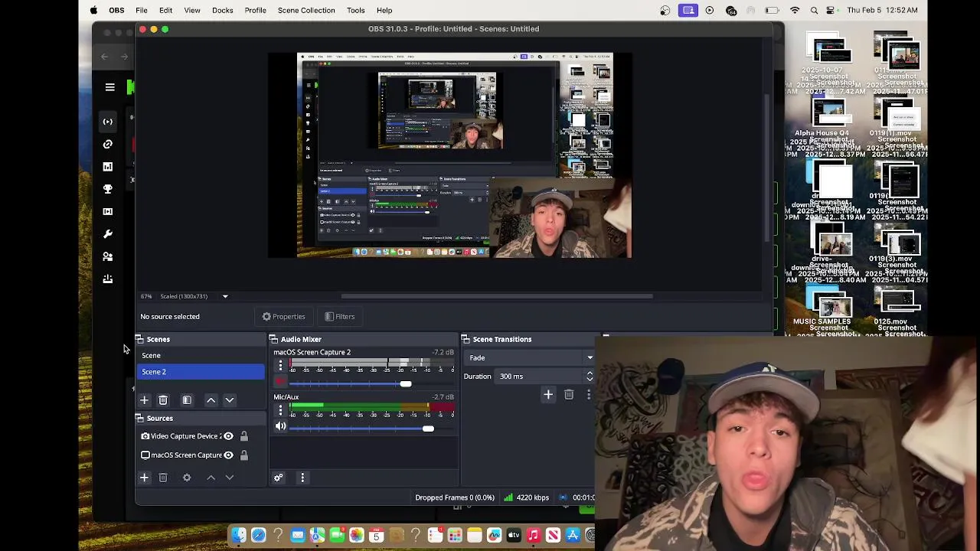Screen dimensions: 980x551
Task: Open scene filters icon in the Scenes toolbar
Action: coord(187,399)
